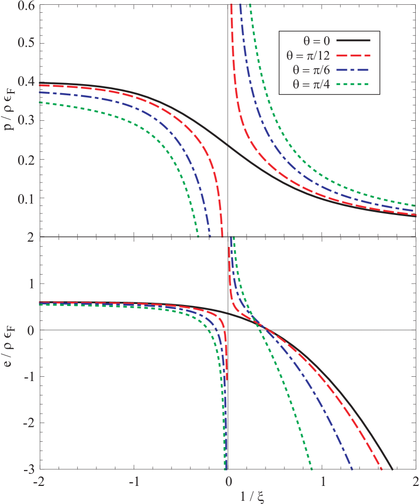The image size is (420, 504).
Task: Click the 0.2 tick label on the top y-axis
Action: point(26,160)
